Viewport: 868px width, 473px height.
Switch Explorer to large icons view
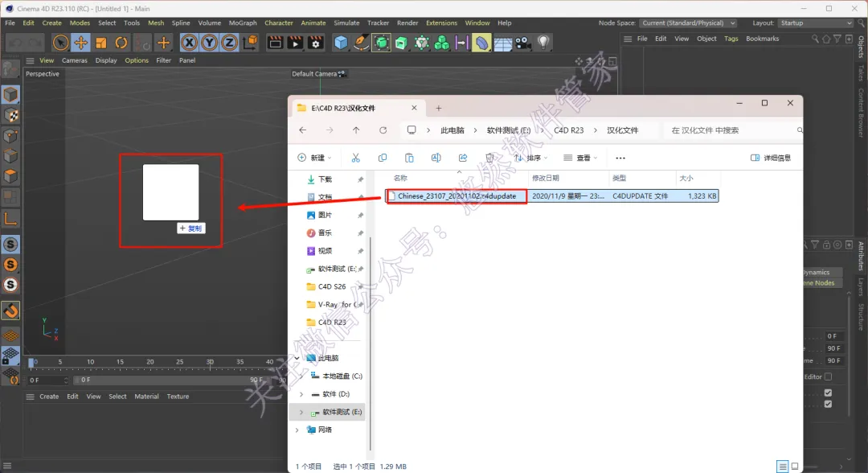(x=795, y=467)
